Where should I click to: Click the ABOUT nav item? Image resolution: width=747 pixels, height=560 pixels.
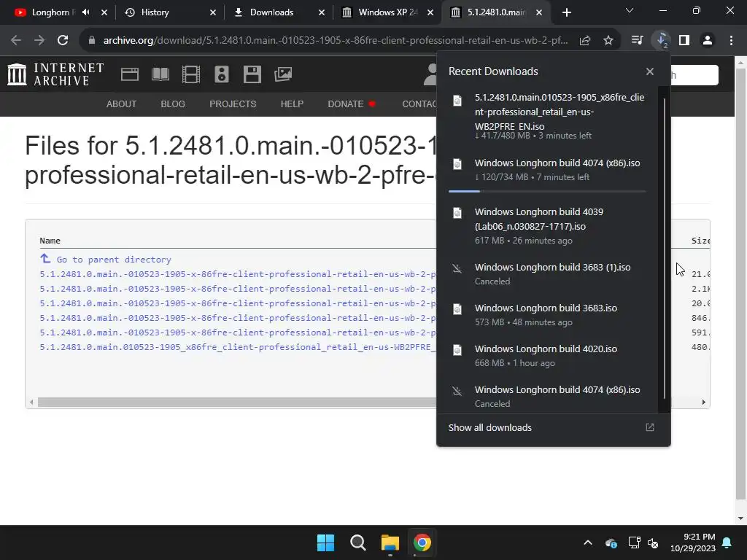pyautogui.click(x=122, y=104)
